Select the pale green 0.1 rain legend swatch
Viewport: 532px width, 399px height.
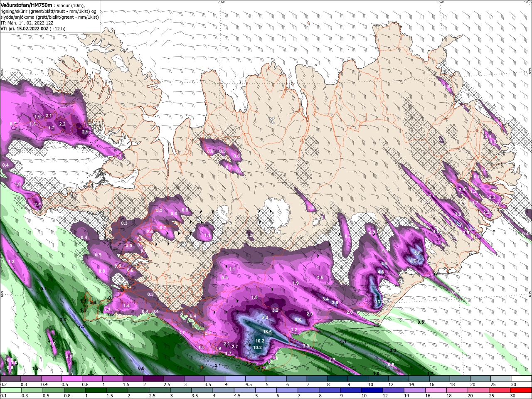(x=10, y=390)
